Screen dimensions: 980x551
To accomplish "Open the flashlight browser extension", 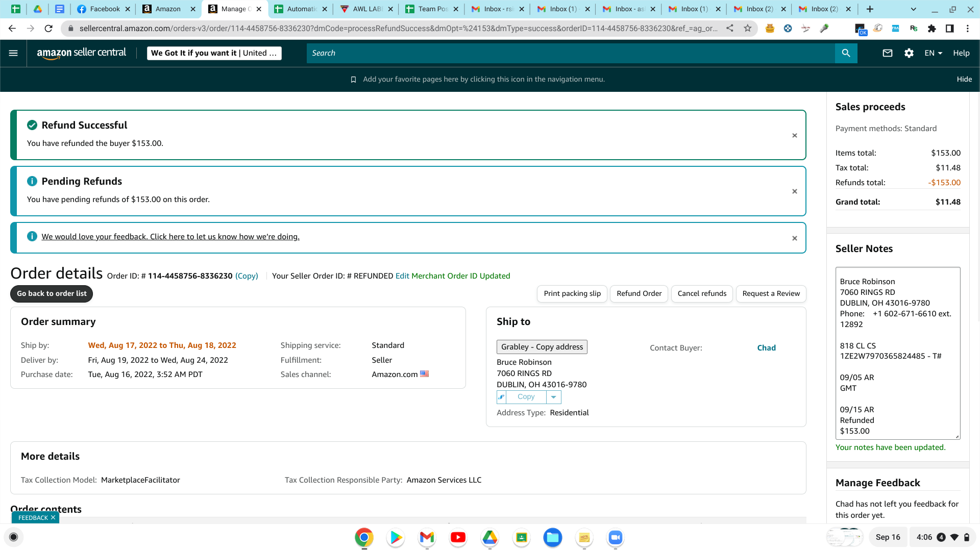I will (824, 29).
